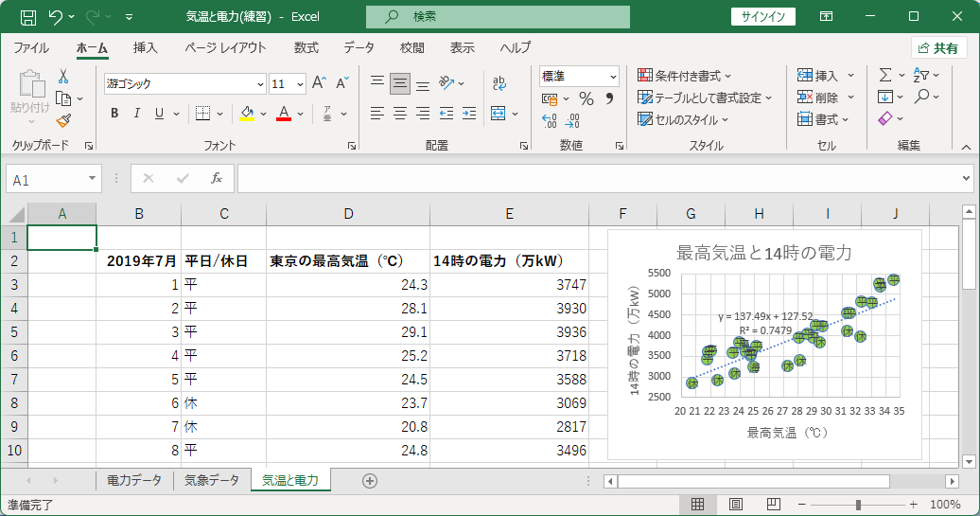Screen dimensions: 980x516
Task: Undo the last action
Action: [x=56, y=17]
